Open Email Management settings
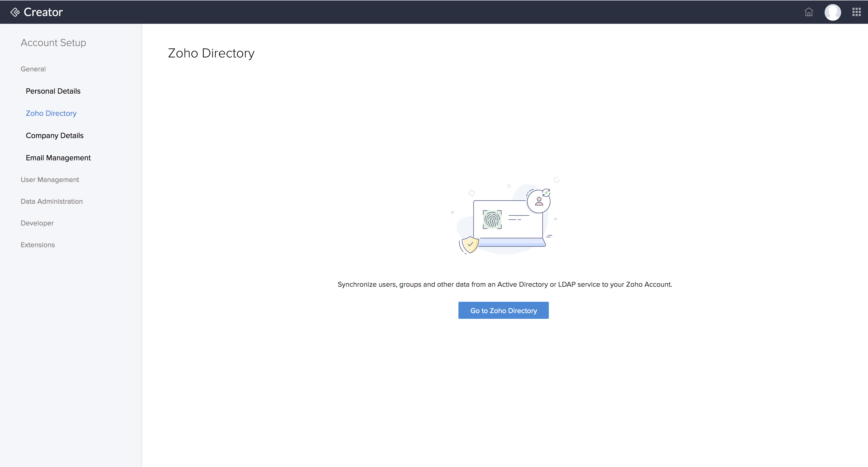The width and height of the screenshot is (868, 467). click(x=58, y=157)
